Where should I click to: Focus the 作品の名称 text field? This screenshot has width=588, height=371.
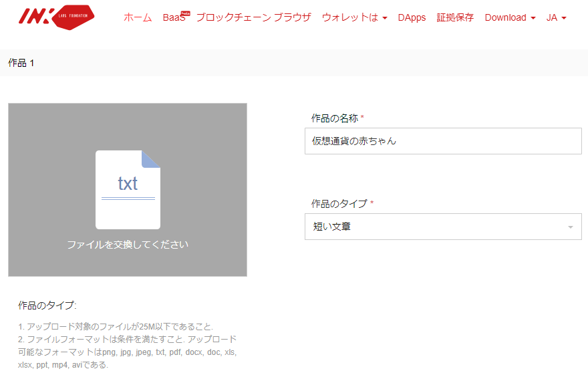pos(443,141)
